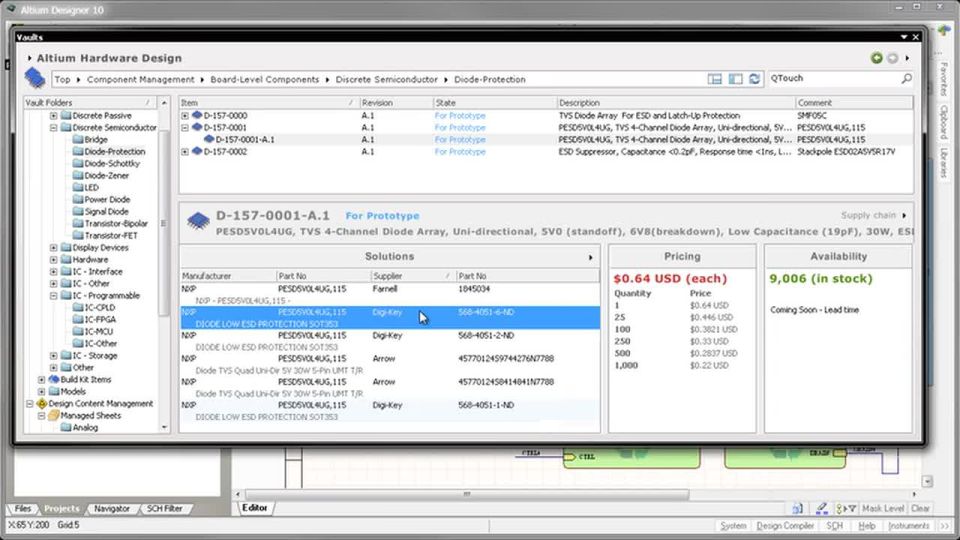Select the Diode-Zener folder icon
The width and height of the screenshot is (960, 540).
pos(78,175)
